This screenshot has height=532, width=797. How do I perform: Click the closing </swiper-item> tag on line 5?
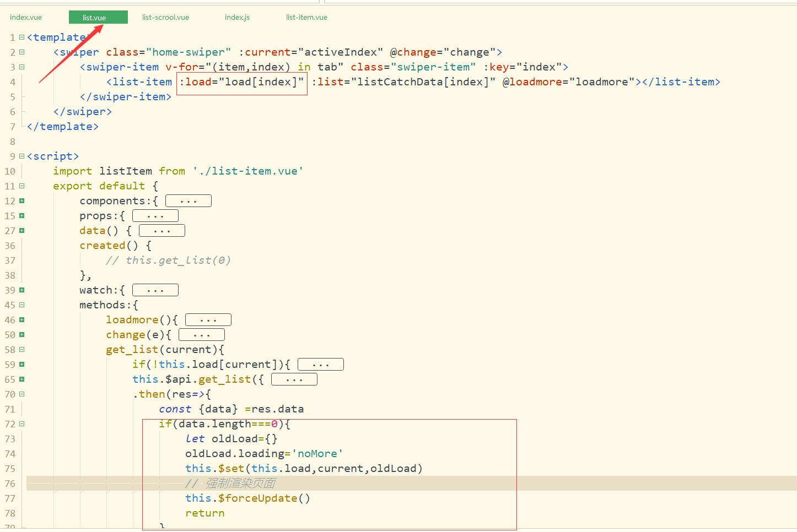pos(126,97)
